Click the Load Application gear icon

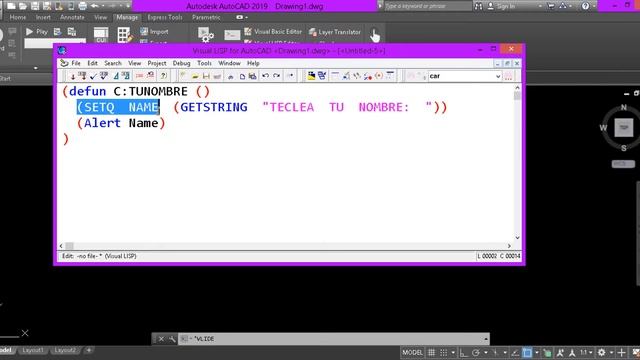(206, 35)
